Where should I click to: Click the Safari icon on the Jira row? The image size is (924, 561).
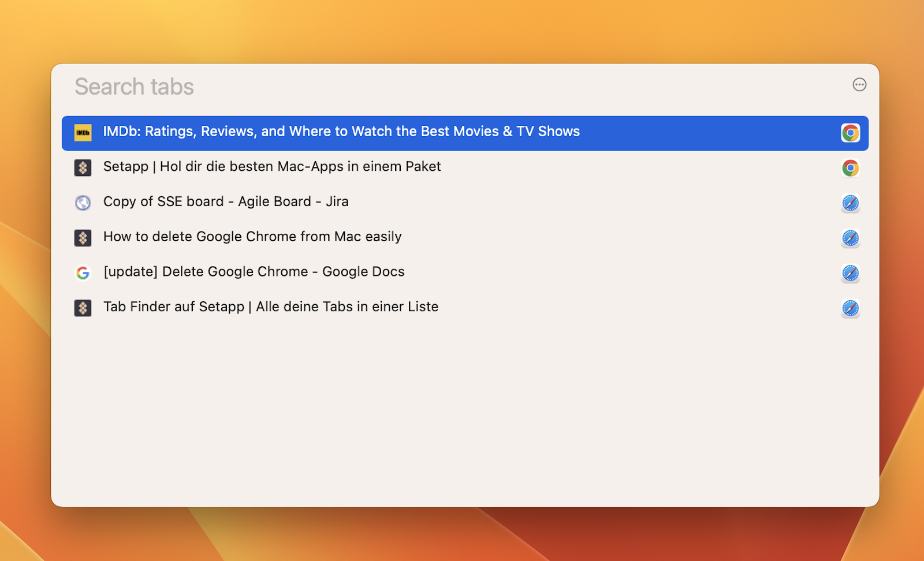(x=850, y=203)
